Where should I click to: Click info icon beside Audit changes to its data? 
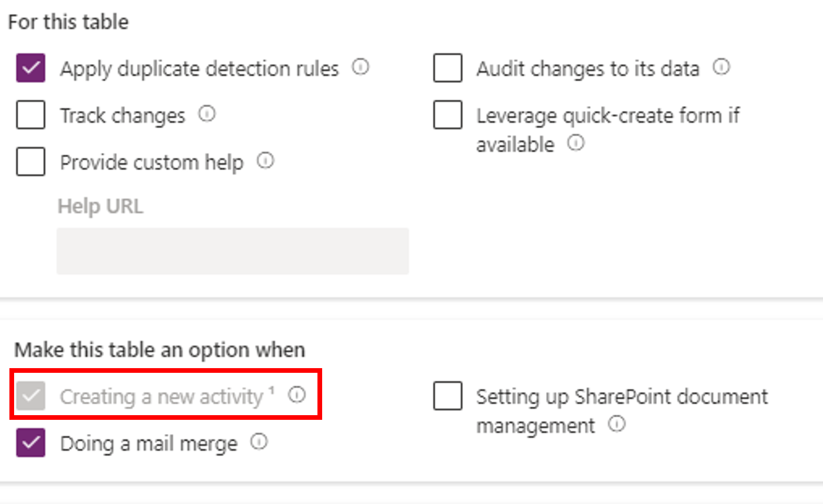(x=721, y=67)
